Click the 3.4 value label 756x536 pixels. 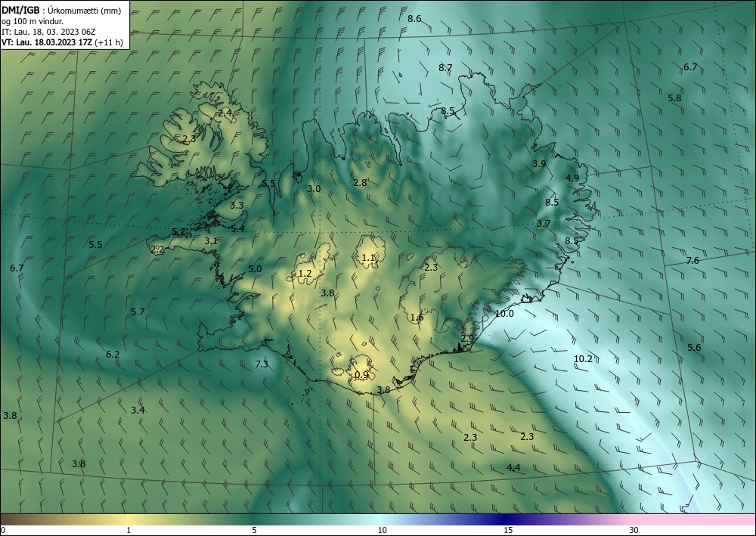(138, 411)
